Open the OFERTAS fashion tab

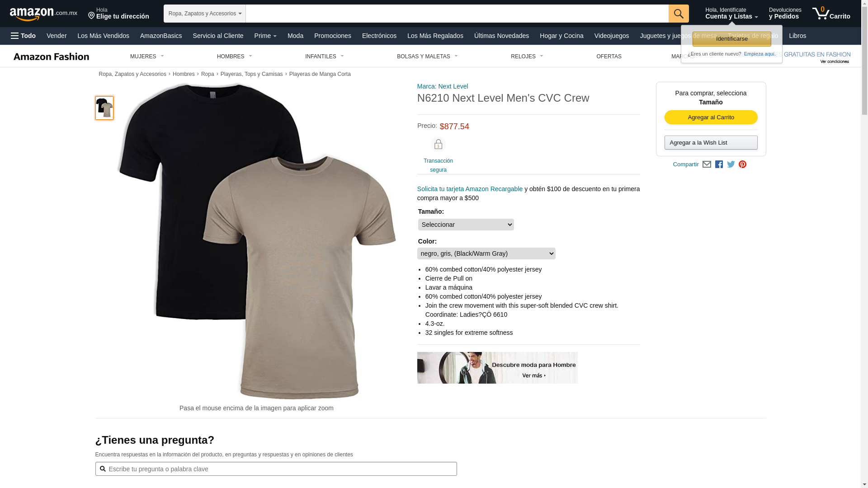pos(609,56)
